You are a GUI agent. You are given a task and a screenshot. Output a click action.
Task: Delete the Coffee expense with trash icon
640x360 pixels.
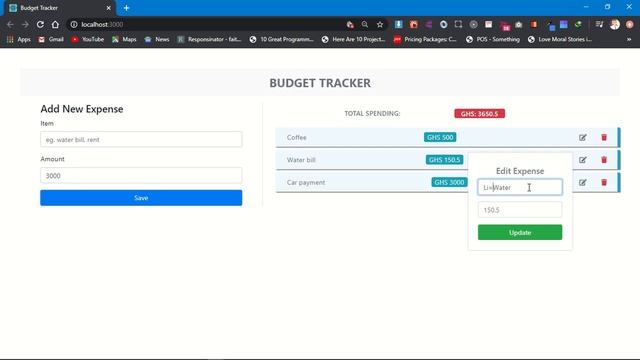[604, 138]
